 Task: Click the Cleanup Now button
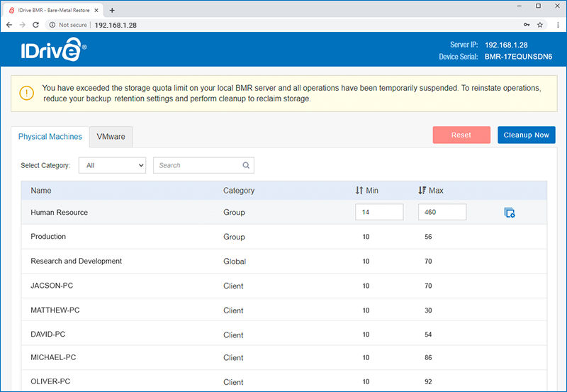click(x=527, y=135)
